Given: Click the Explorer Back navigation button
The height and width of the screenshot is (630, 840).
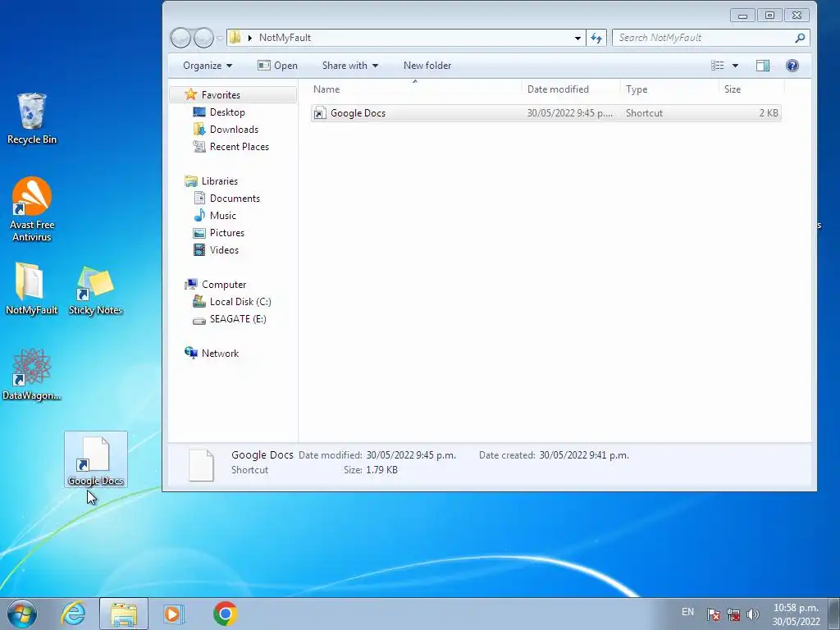Looking at the screenshot, I should pyautogui.click(x=180, y=38).
